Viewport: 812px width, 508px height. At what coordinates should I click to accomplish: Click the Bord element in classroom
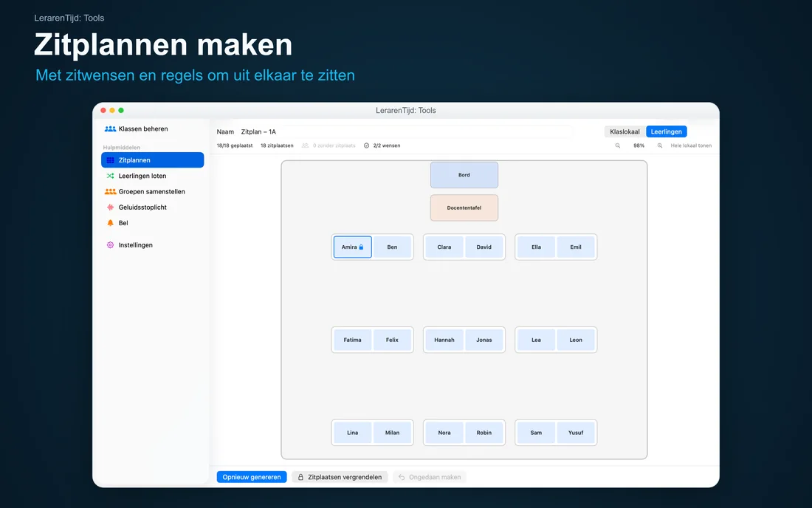coord(464,175)
